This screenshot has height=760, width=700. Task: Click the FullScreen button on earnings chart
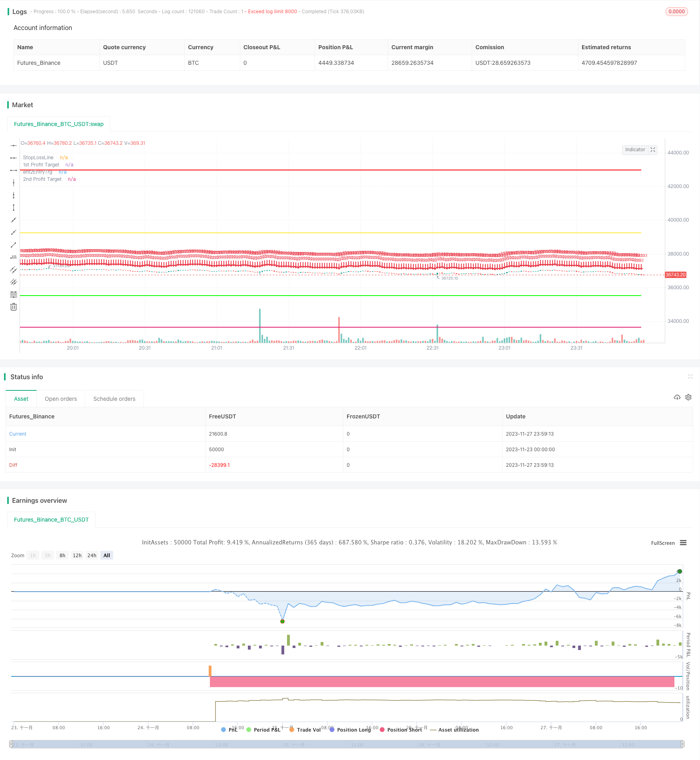point(662,543)
